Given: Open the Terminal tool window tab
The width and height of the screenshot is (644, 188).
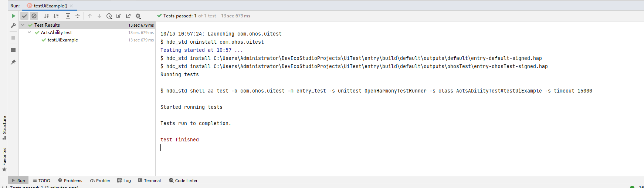Looking at the screenshot, I should click(x=149, y=181).
